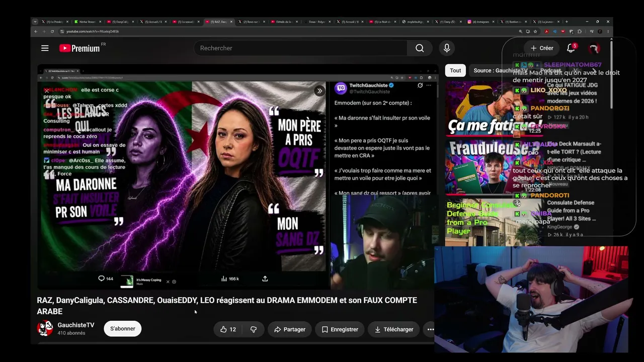Close the active RAZ, Dany tab
This screenshot has height=362, width=644.
click(x=231, y=22)
